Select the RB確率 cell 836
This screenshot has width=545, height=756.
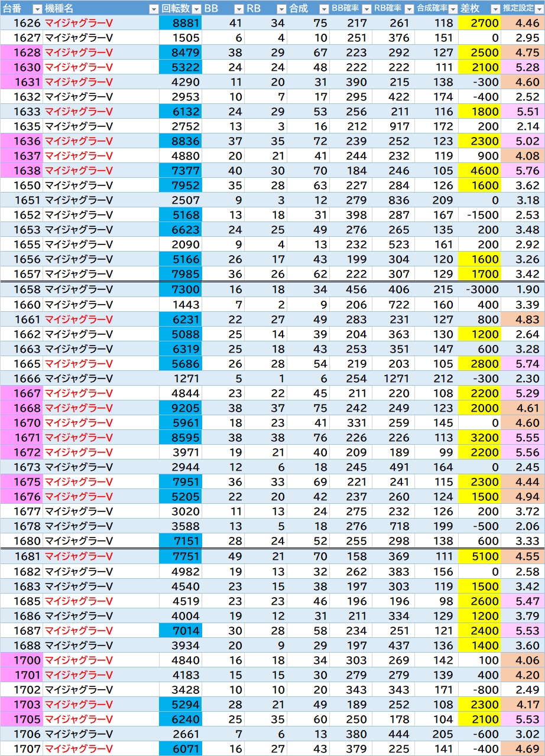(x=394, y=200)
